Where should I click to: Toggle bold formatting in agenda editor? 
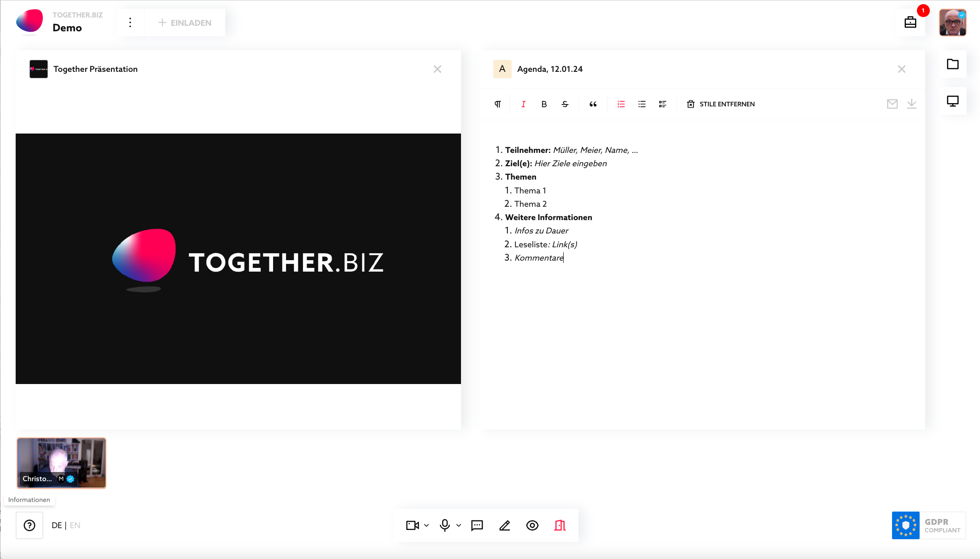click(x=544, y=104)
